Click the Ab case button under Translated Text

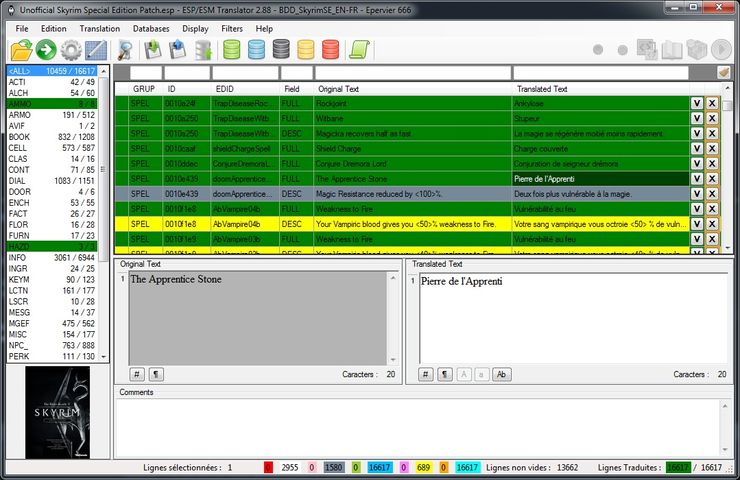502,374
